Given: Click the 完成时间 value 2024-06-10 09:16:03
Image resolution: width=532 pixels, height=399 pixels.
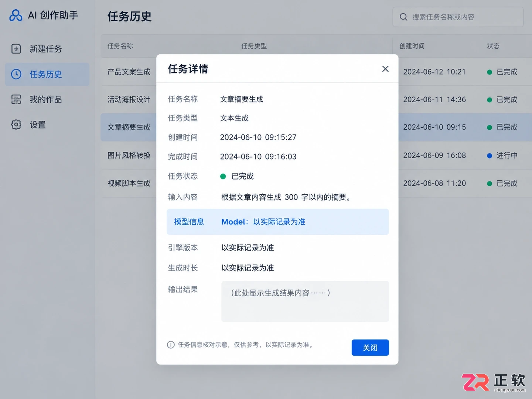Looking at the screenshot, I should pos(258,157).
